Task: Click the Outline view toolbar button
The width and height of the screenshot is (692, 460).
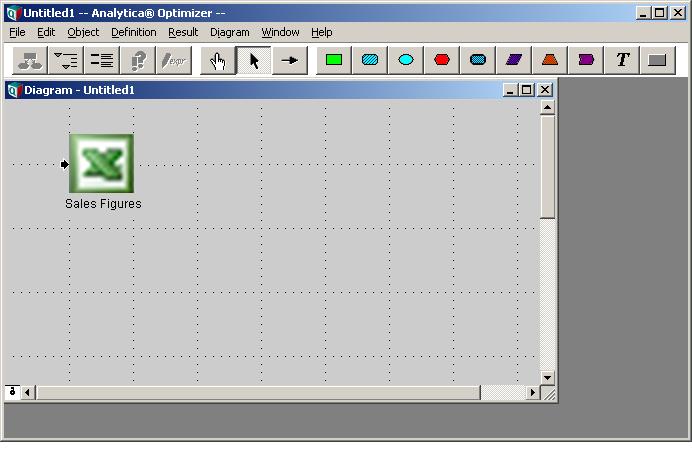Action: (66, 60)
